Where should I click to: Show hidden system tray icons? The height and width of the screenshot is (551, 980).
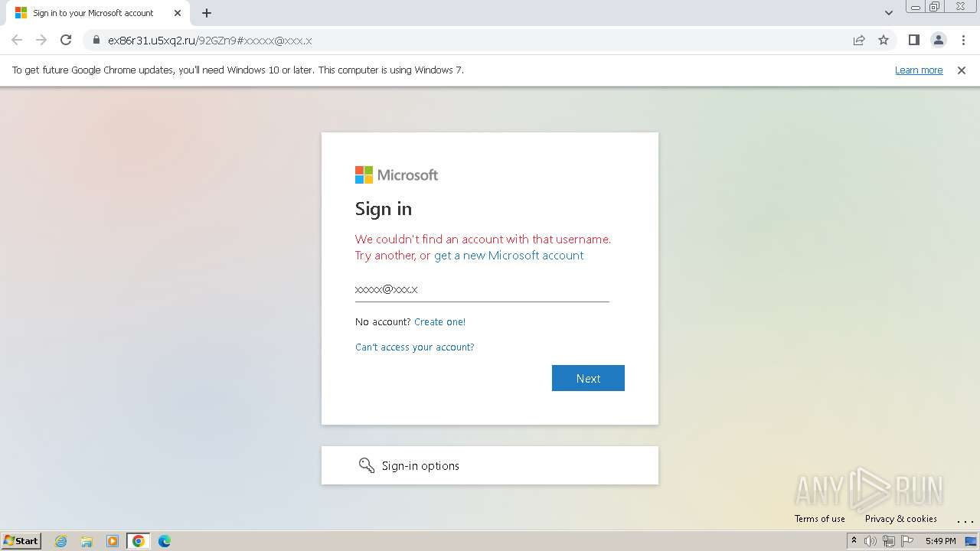point(854,541)
